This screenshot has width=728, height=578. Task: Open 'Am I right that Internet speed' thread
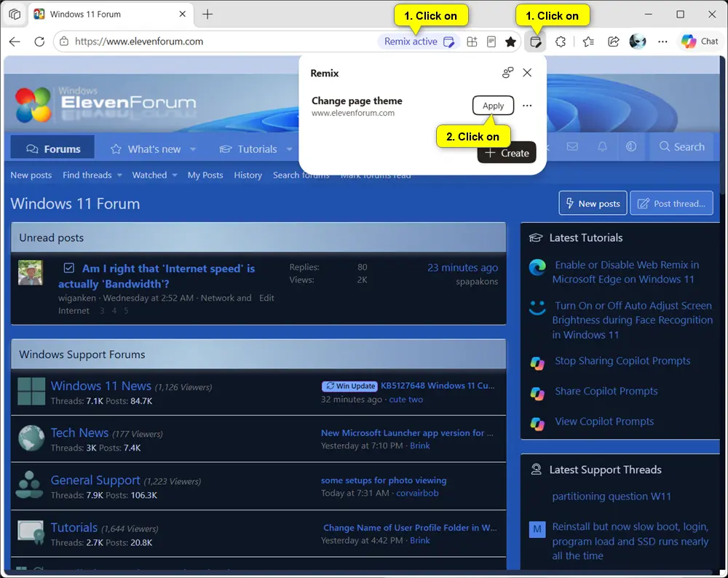157,276
